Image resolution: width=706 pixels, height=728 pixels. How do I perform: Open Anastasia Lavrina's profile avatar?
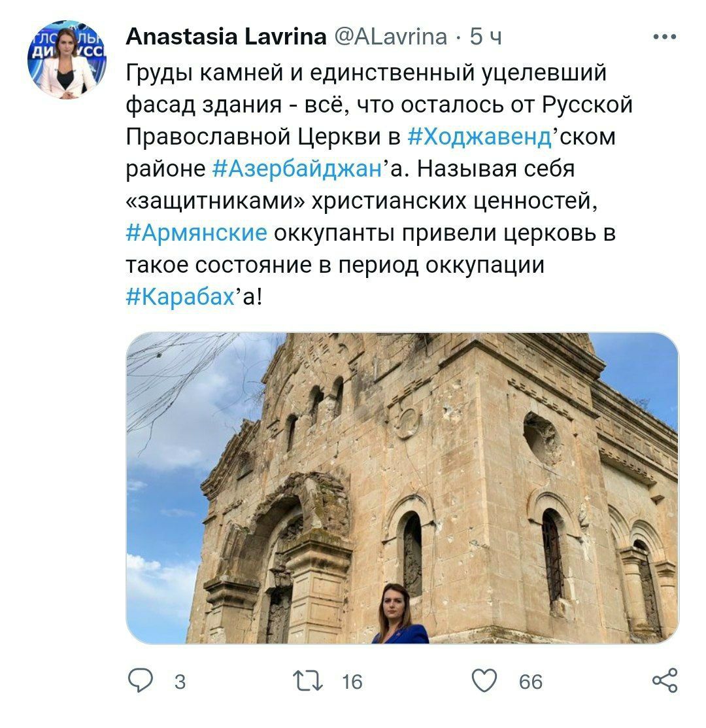[x=67, y=60]
